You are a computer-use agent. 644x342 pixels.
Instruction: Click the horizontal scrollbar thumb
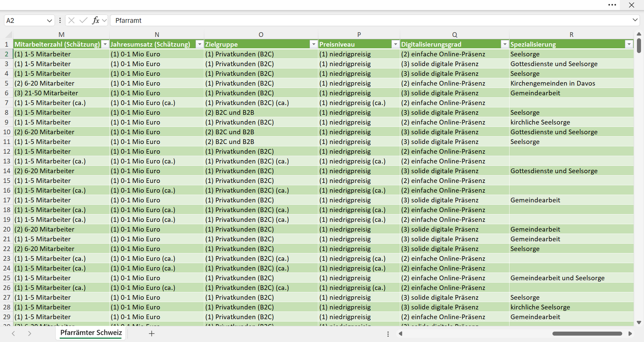pos(587,334)
